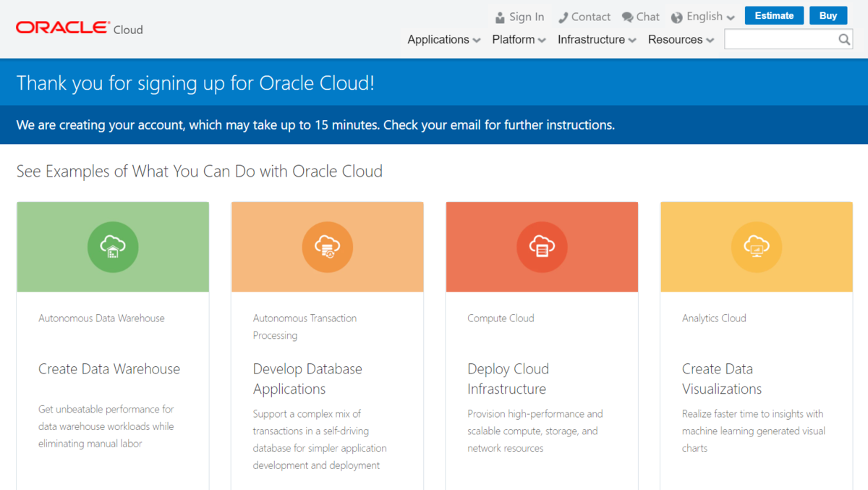Viewport: 868px width, 490px height.
Task: Click the search magnifier icon
Action: pyautogui.click(x=844, y=40)
